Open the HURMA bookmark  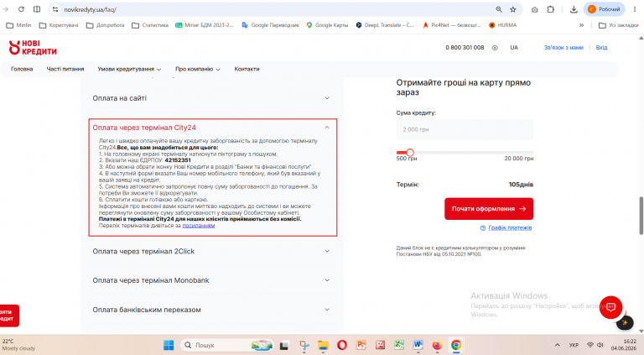[x=503, y=25]
